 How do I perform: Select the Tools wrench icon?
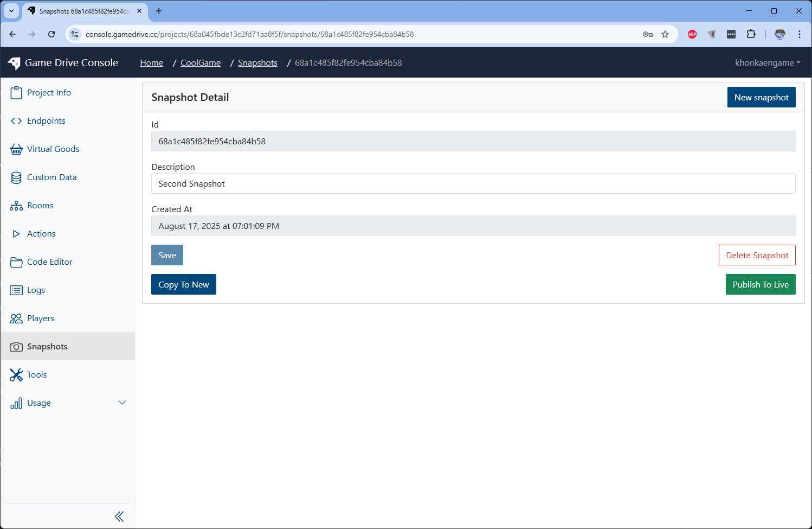[x=16, y=374]
